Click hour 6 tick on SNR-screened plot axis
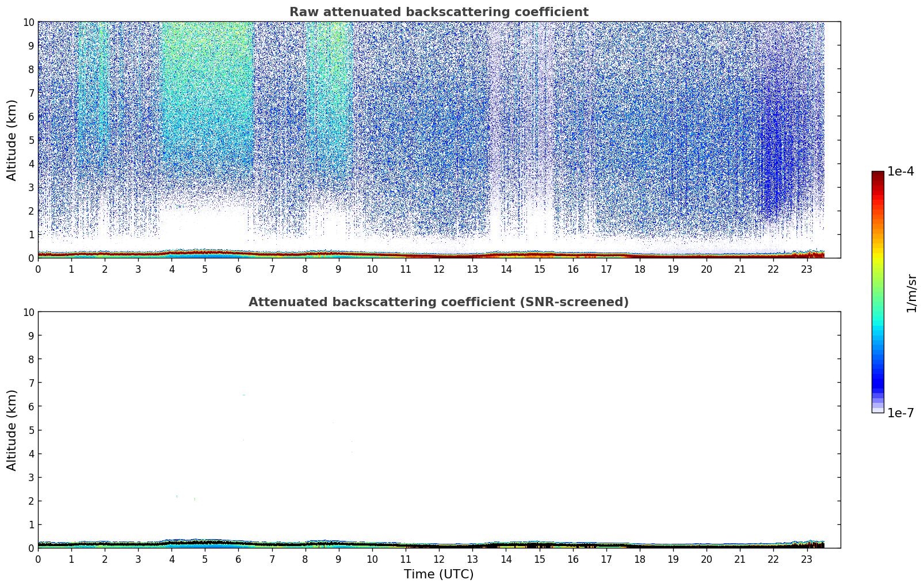924x587 pixels. 239,559
